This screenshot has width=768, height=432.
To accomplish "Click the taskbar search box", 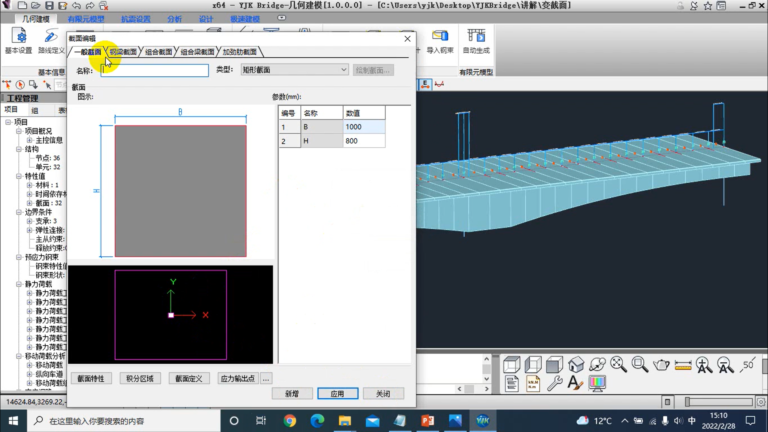I will click(124, 421).
